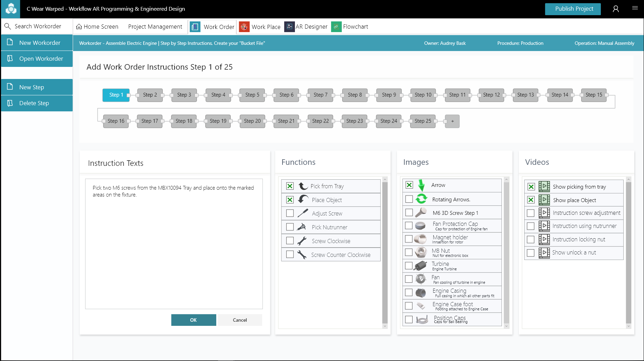644x361 pixels.
Task: Click the Work Place red icon
Action: [244, 27]
